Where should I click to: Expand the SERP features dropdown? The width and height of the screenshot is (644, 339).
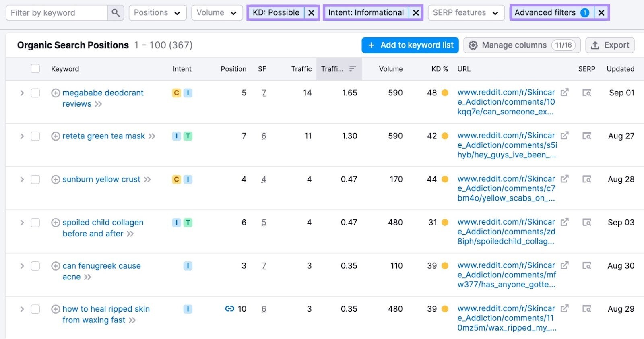tap(466, 13)
